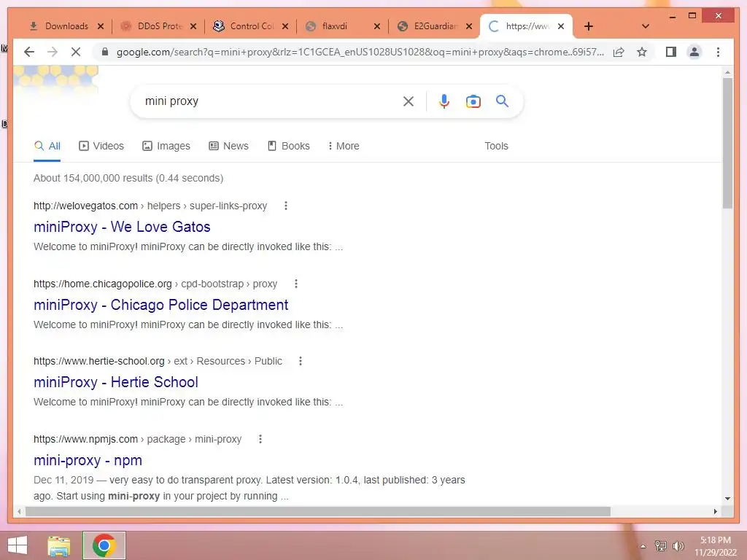747x560 pixels.
Task: Select the Images results filter
Action: coord(166,146)
